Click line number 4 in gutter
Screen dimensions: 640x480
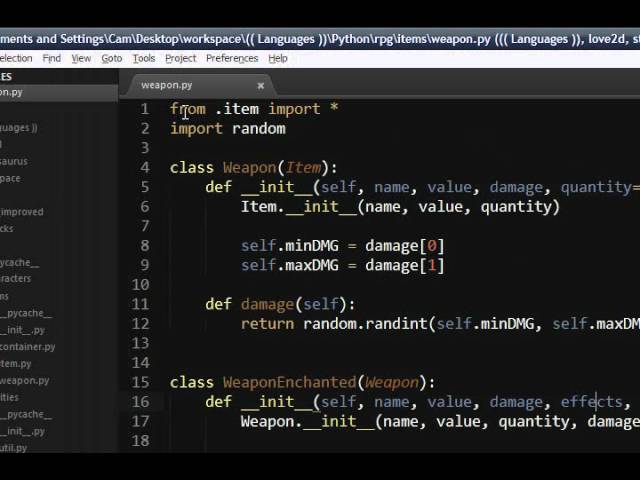[144, 167]
